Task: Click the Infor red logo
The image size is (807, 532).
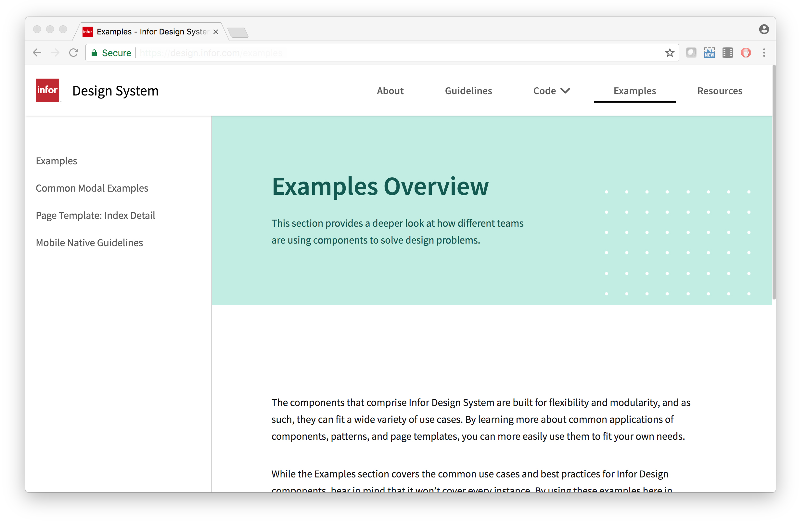Action: pos(48,91)
